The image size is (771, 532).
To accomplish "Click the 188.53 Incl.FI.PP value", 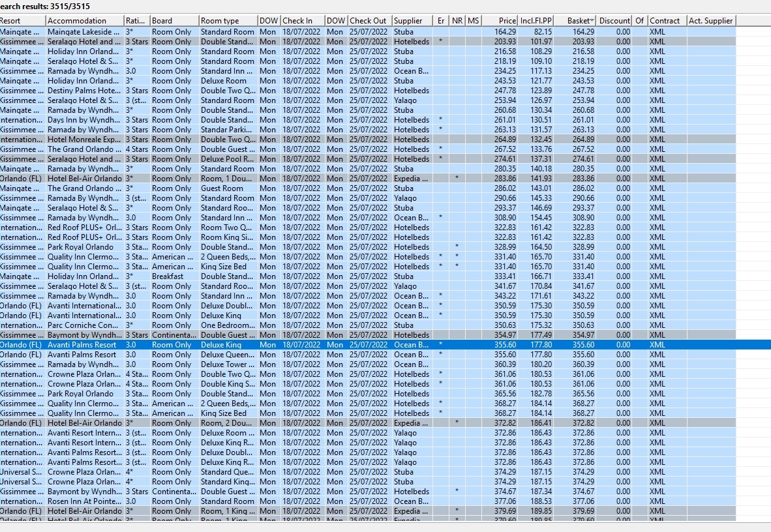I will click(541, 501).
